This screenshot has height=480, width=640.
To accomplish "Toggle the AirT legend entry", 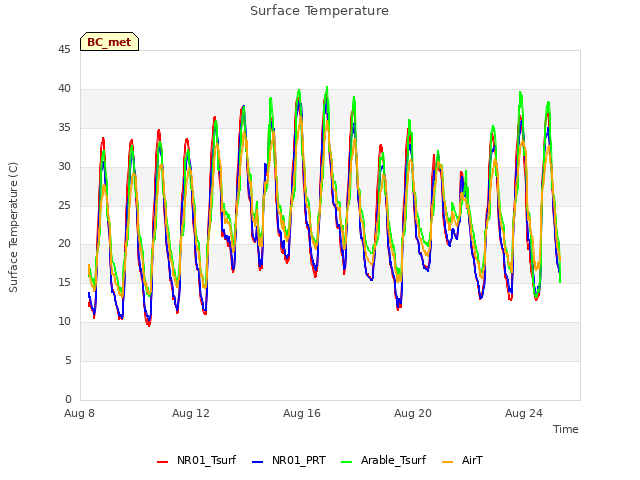I will click(462, 460).
